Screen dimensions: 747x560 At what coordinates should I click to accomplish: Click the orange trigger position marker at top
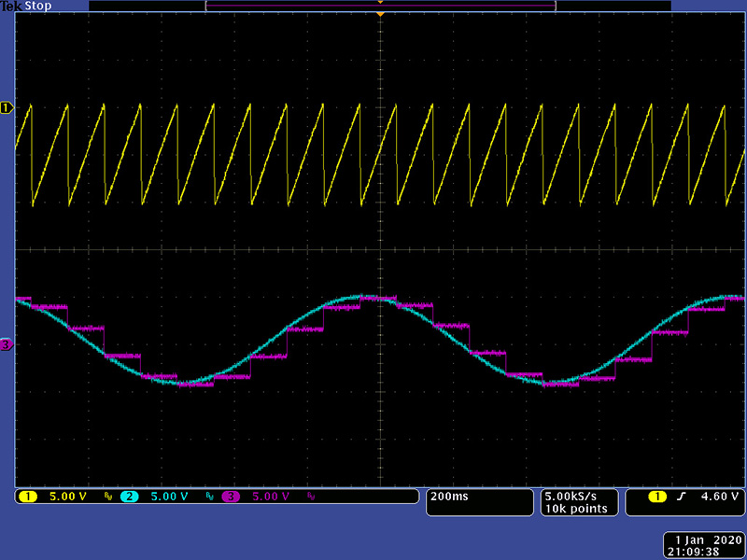(x=380, y=15)
